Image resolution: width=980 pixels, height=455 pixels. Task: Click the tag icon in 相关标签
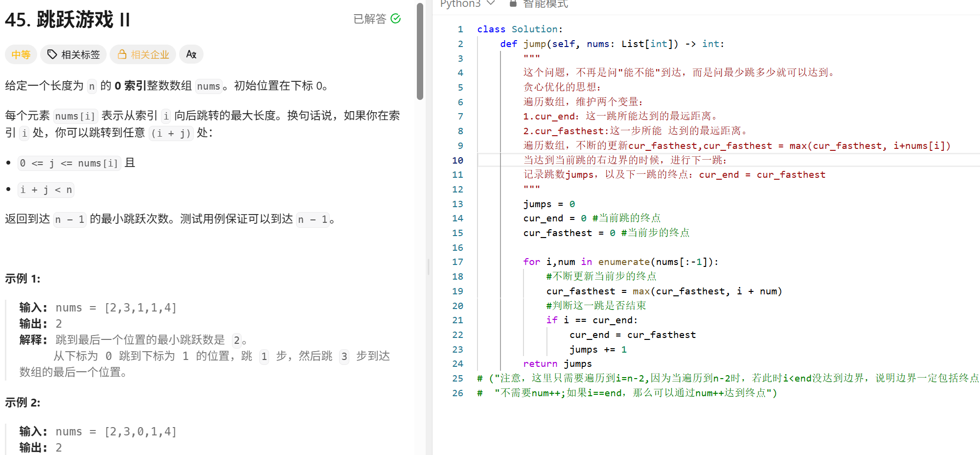52,54
